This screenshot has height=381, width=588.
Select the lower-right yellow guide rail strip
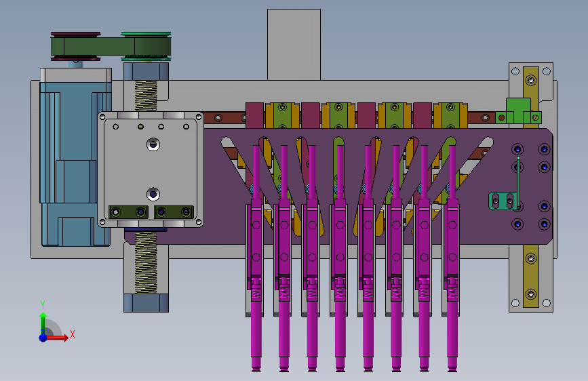pos(531,276)
